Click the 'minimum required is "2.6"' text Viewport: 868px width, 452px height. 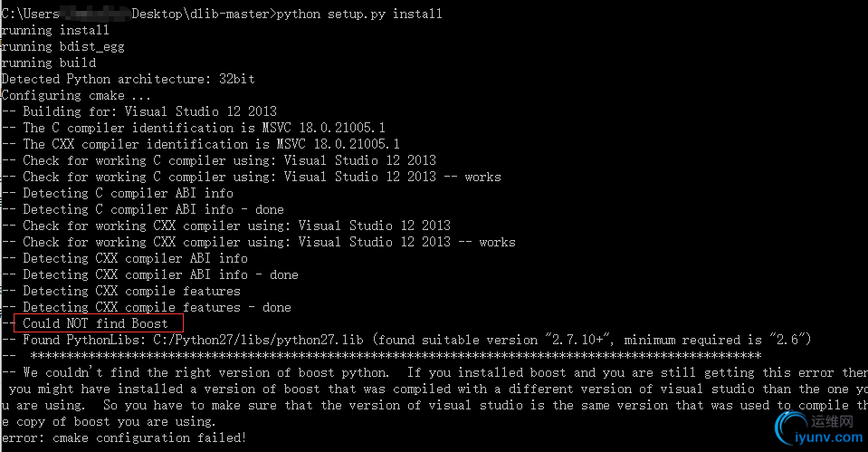718,340
